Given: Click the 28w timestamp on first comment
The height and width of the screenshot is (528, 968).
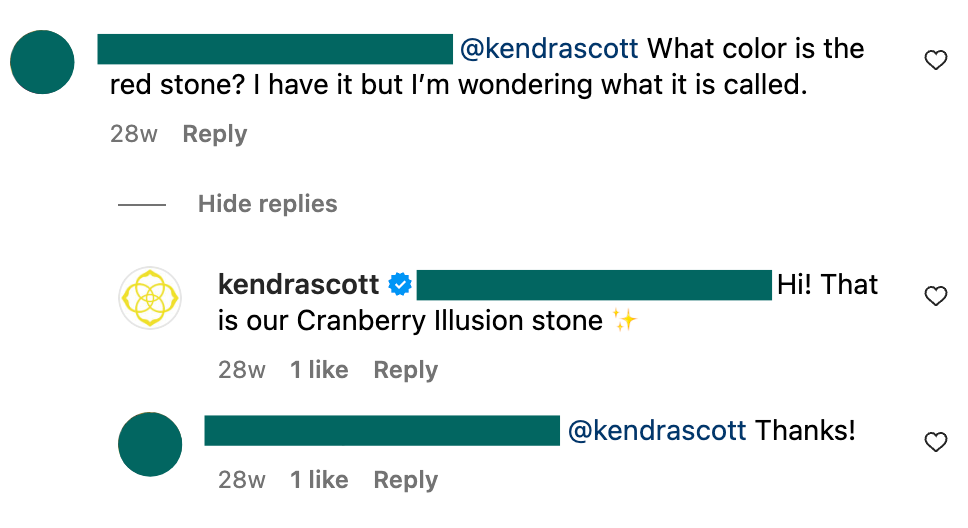Looking at the screenshot, I should (x=134, y=134).
